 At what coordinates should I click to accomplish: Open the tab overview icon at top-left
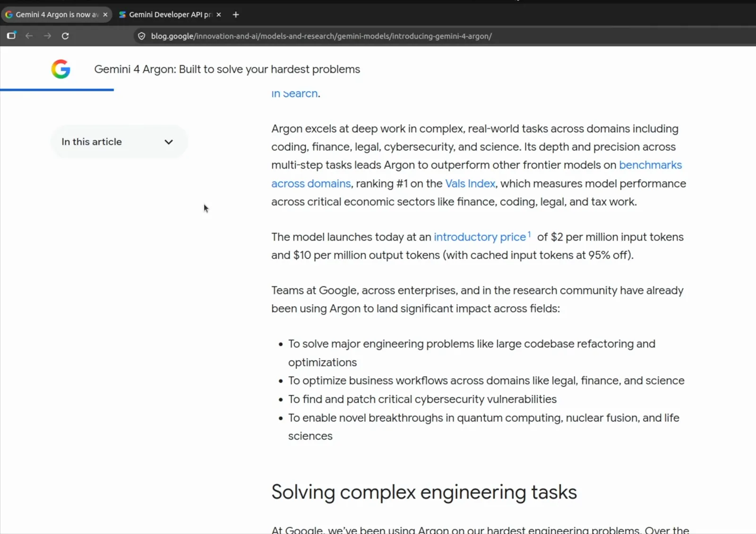[x=11, y=35]
